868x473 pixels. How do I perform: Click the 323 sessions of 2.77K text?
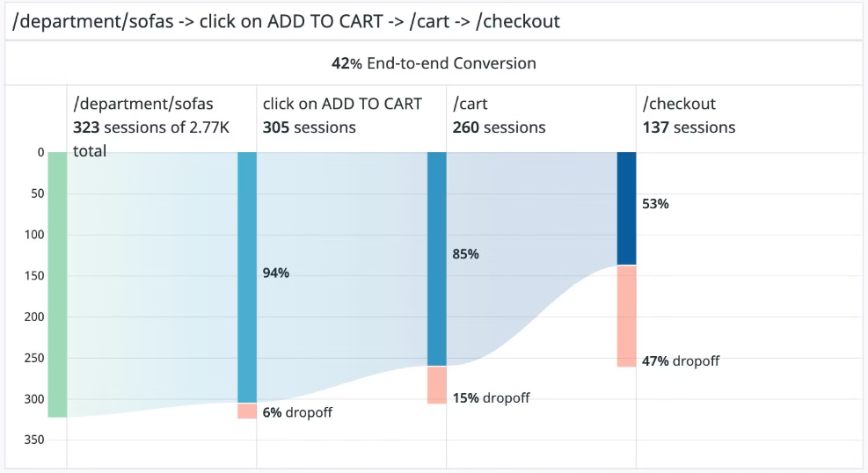[151, 127]
